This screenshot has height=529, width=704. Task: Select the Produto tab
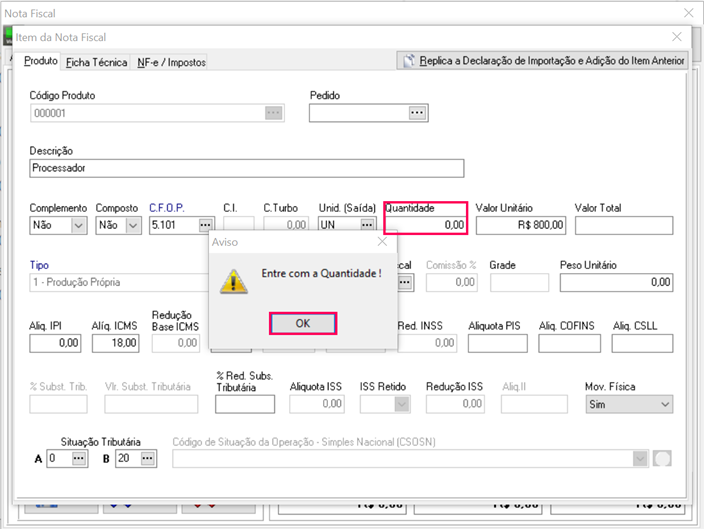click(x=41, y=61)
